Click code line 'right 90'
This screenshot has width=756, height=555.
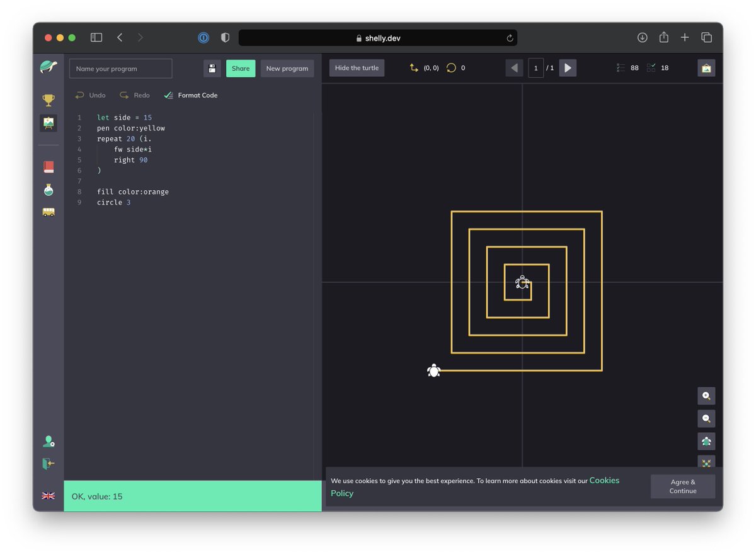(131, 161)
